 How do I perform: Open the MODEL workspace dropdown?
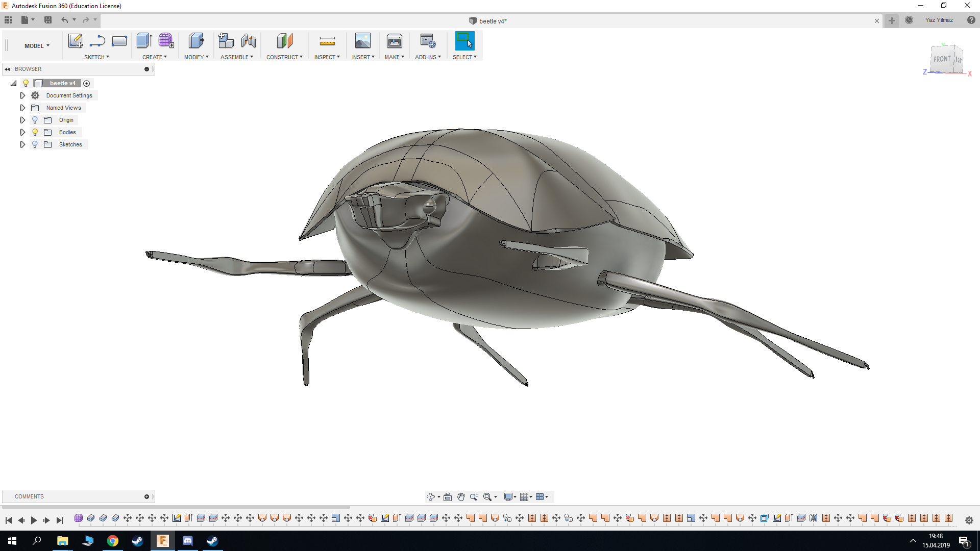click(37, 46)
